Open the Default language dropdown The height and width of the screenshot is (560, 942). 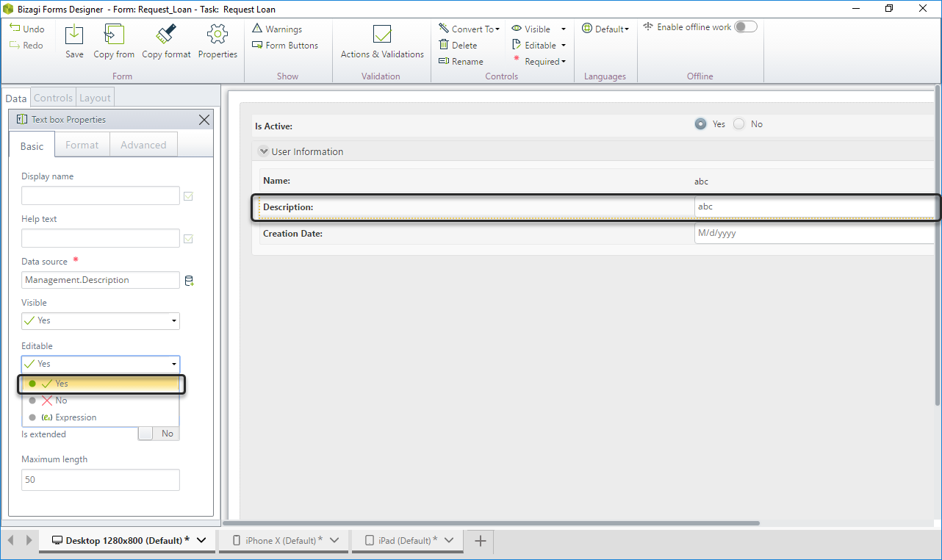pyautogui.click(x=605, y=29)
